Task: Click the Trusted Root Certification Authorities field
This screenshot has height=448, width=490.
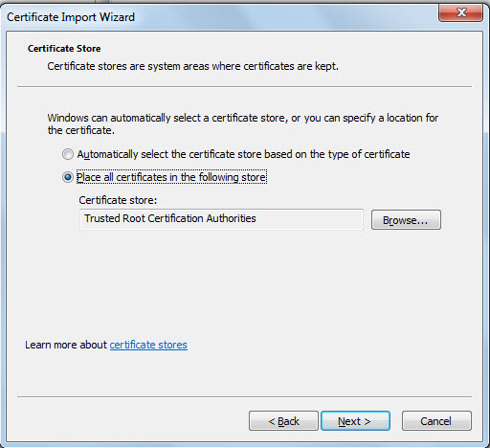Action: pos(221,219)
